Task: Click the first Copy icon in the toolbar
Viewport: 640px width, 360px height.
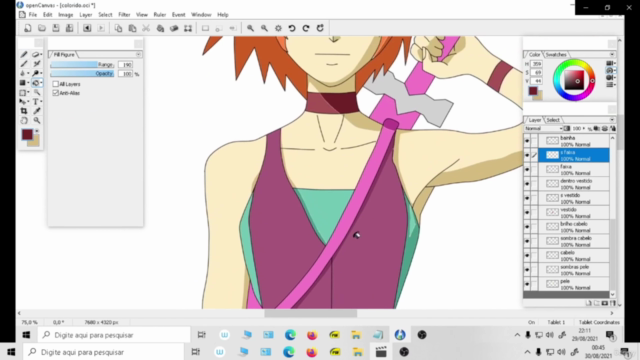Action: 118,28
